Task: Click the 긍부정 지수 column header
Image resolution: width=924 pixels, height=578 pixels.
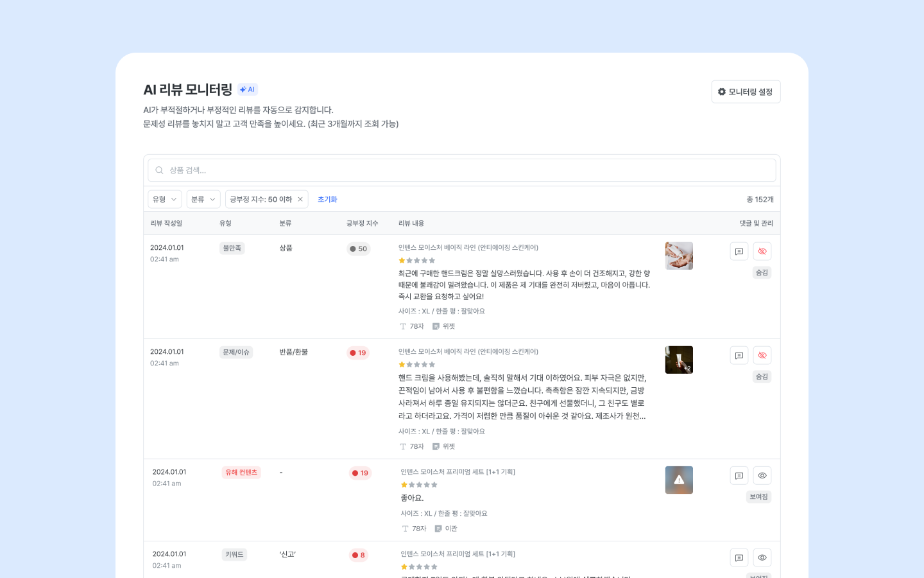Action: coord(363,223)
